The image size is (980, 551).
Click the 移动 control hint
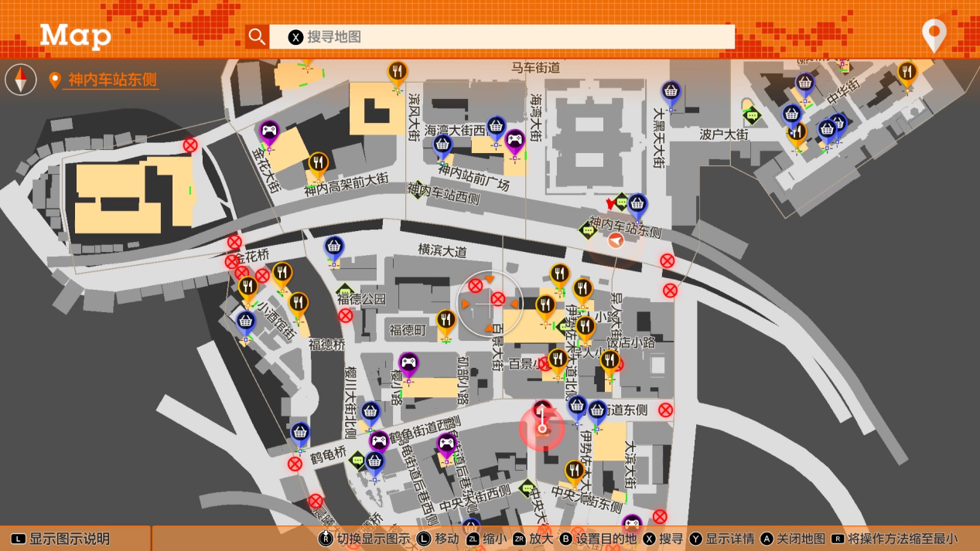(x=438, y=539)
